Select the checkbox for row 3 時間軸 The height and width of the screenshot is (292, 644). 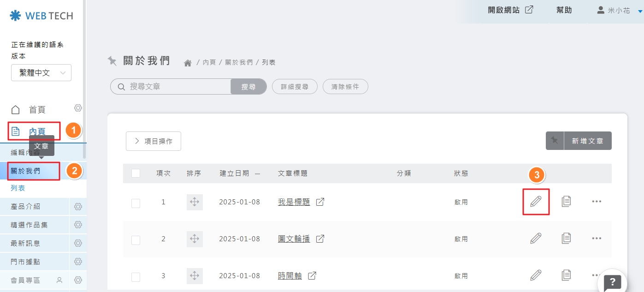[x=136, y=277]
